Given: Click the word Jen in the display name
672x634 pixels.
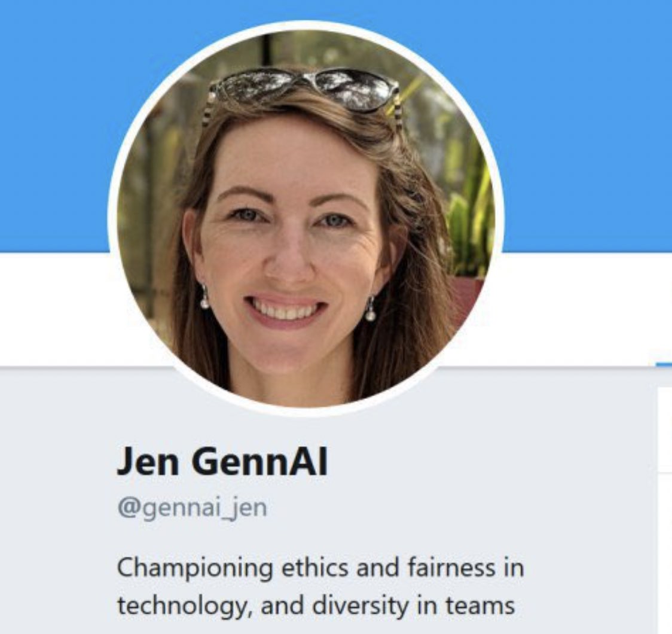Looking at the screenshot, I should 148,462.
